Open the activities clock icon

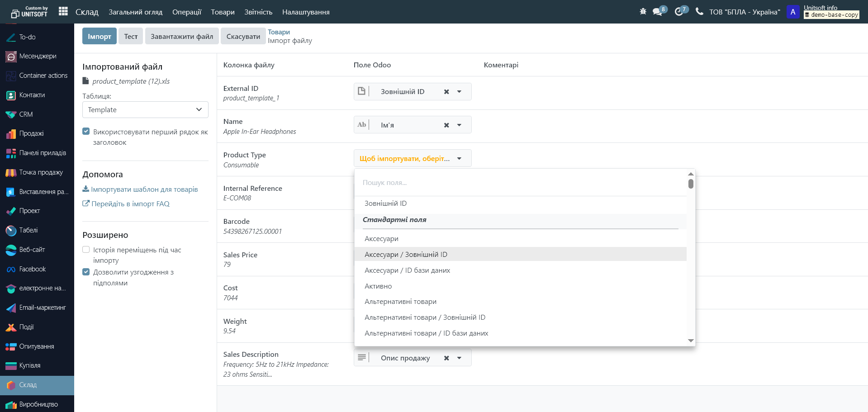(679, 12)
